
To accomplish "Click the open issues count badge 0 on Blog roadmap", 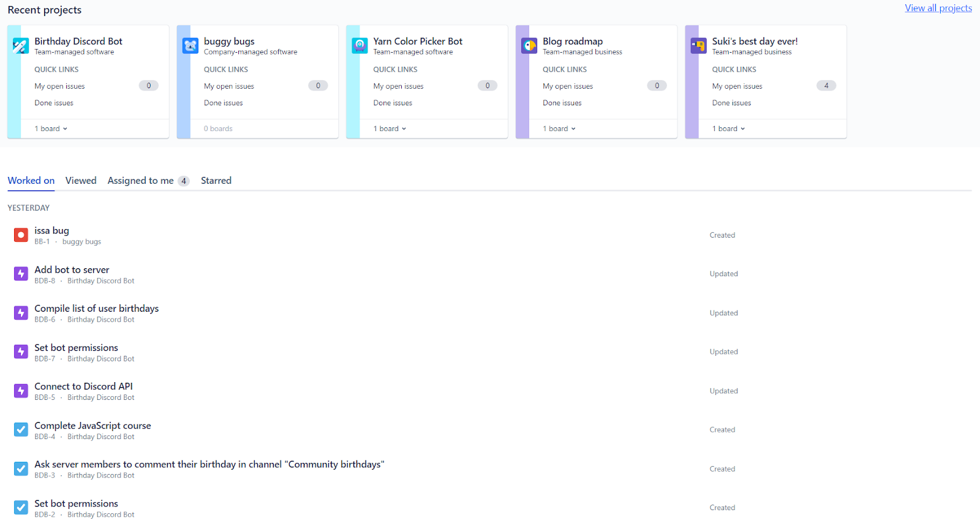I will click(x=657, y=86).
